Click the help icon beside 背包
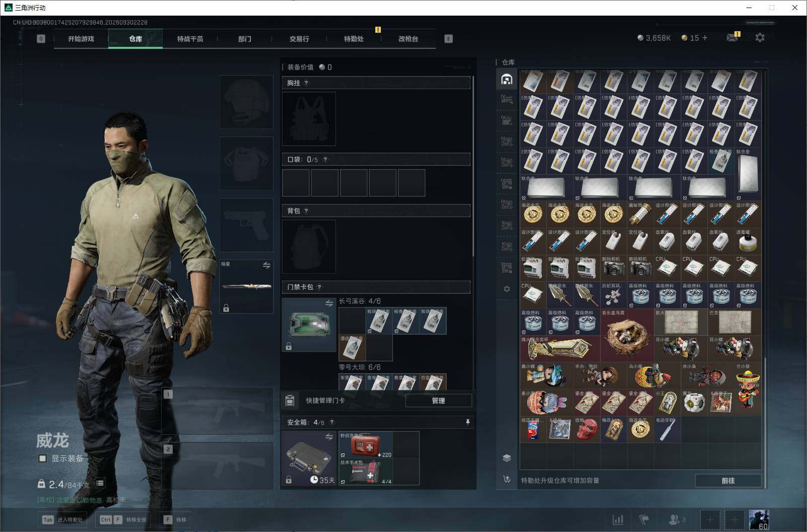The image size is (807, 532). pyautogui.click(x=306, y=211)
